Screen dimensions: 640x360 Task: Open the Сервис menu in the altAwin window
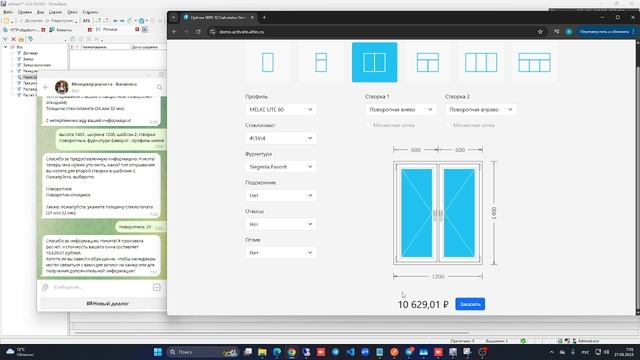coord(56,12)
